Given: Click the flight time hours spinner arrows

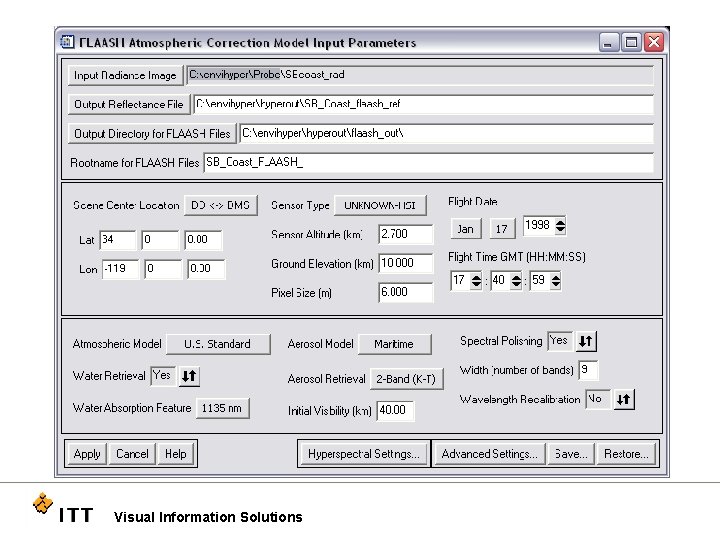Looking at the screenshot, I should 476,281.
